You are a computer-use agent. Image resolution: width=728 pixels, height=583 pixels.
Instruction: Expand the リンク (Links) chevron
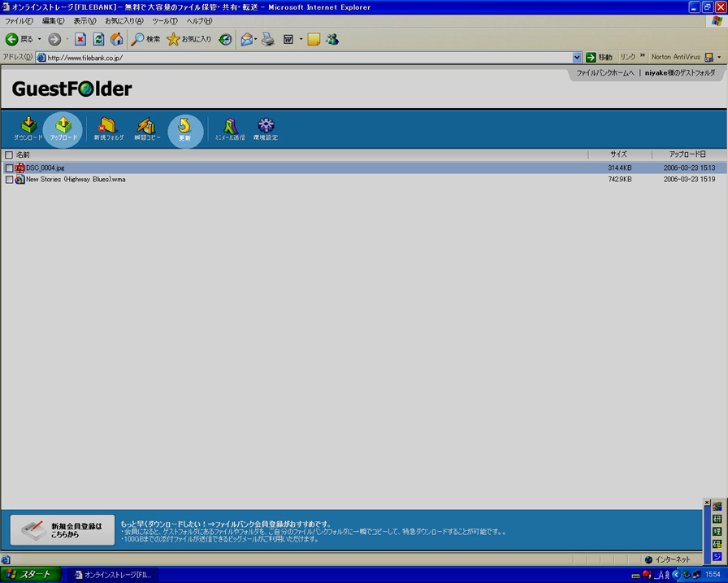coord(643,56)
